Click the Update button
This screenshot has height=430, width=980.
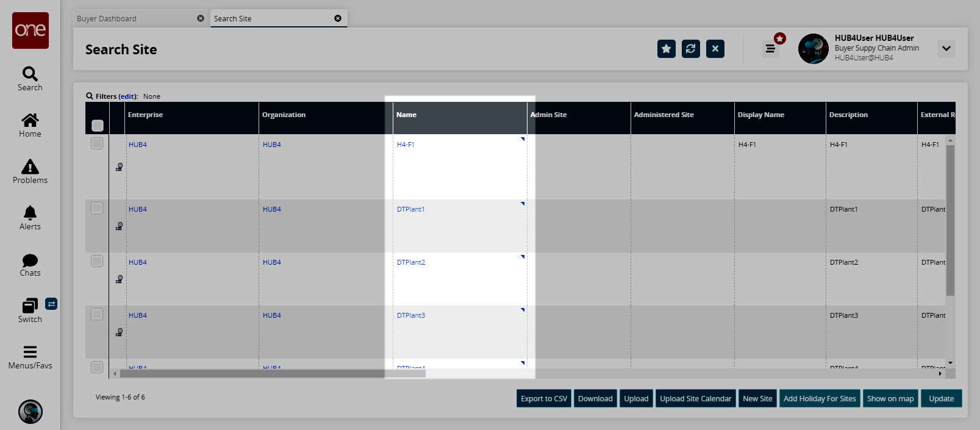[x=942, y=398]
